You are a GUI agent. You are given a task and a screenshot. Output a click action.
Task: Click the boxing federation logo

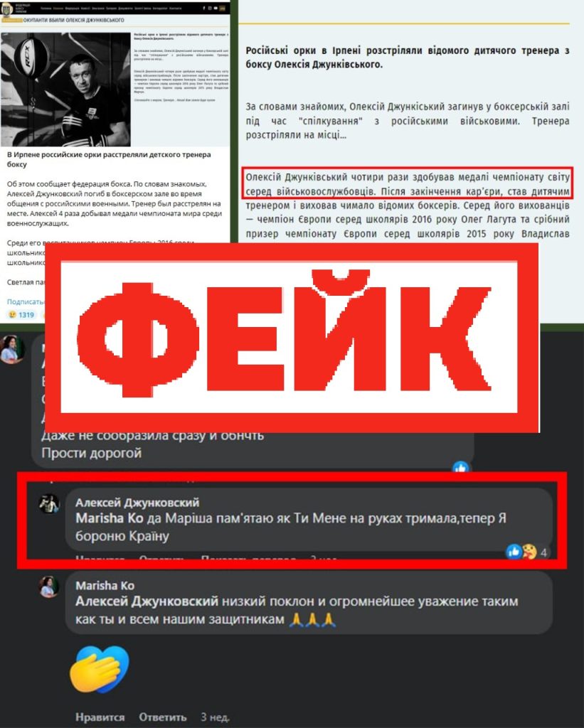(x=7, y=10)
